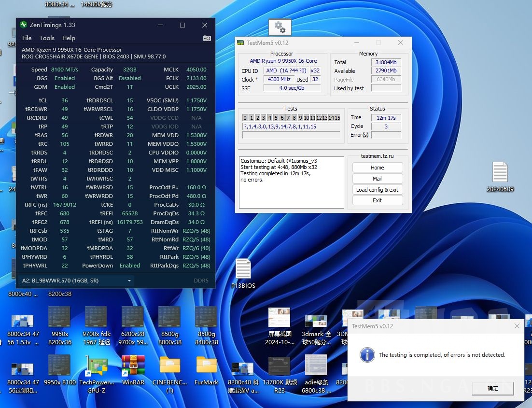Screen dimensions: 532x408
Task: Click 确定 in the testing completed dialog
Action: click(x=492, y=388)
